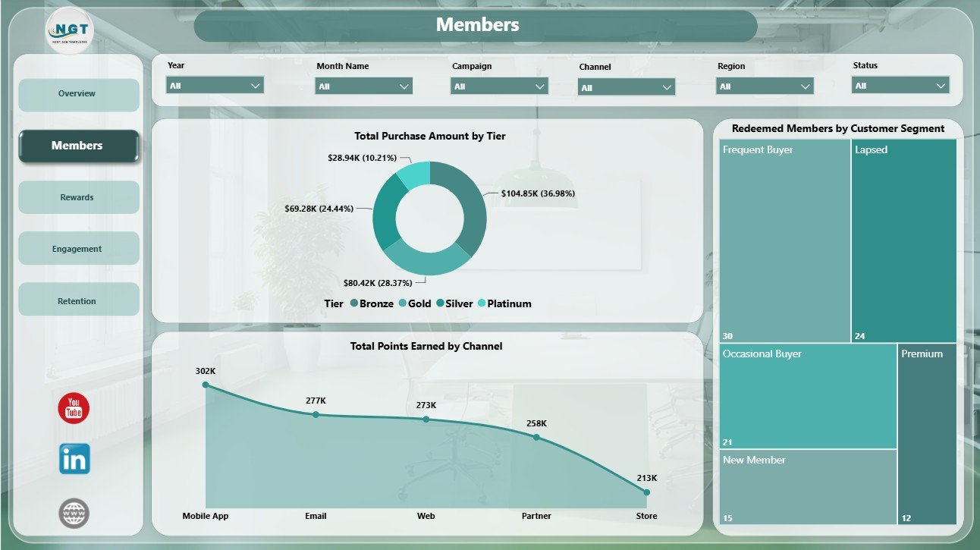Open the LinkedIn icon link

click(74, 459)
